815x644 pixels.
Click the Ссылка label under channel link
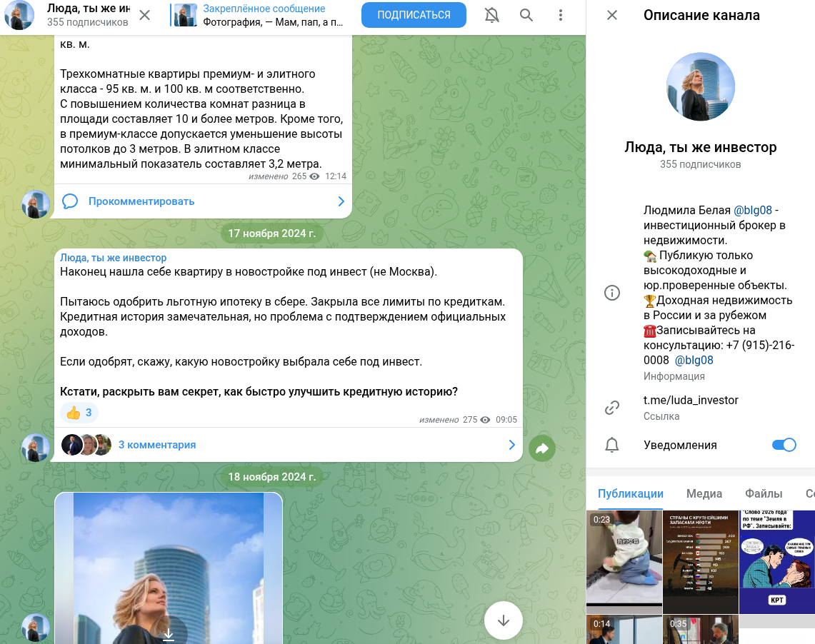[x=661, y=416]
